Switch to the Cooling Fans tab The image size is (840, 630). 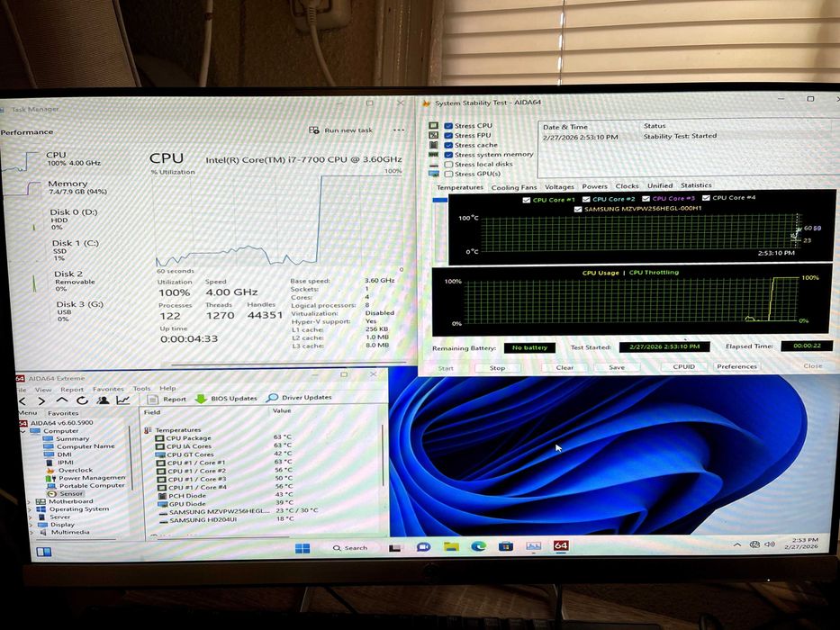click(x=514, y=187)
